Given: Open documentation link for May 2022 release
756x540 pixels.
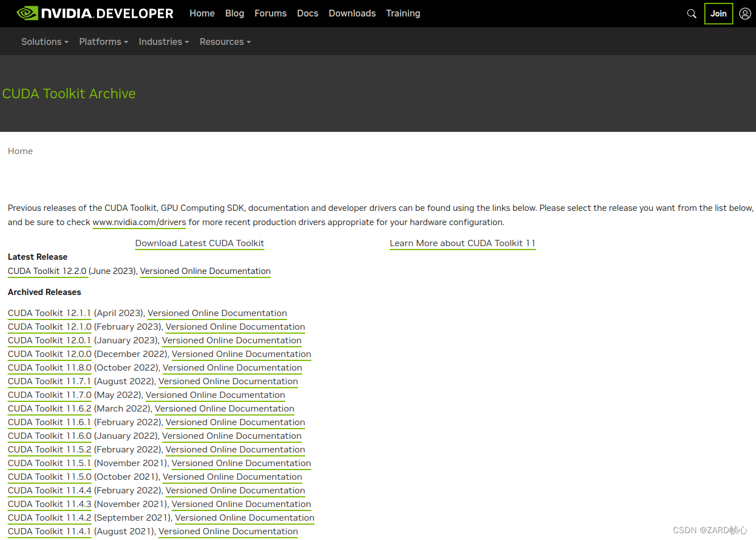Looking at the screenshot, I should pyautogui.click(x=215, y=395).
